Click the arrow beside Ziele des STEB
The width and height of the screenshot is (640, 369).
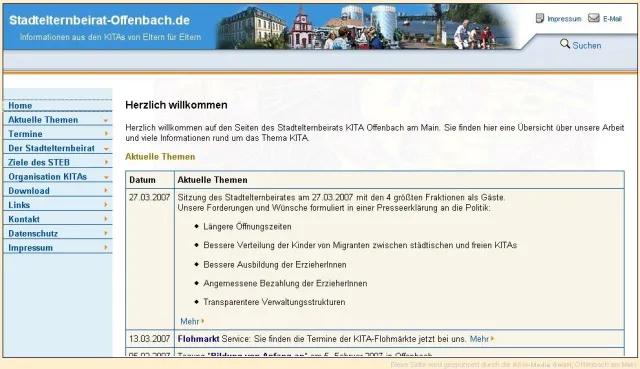[106, 162]
